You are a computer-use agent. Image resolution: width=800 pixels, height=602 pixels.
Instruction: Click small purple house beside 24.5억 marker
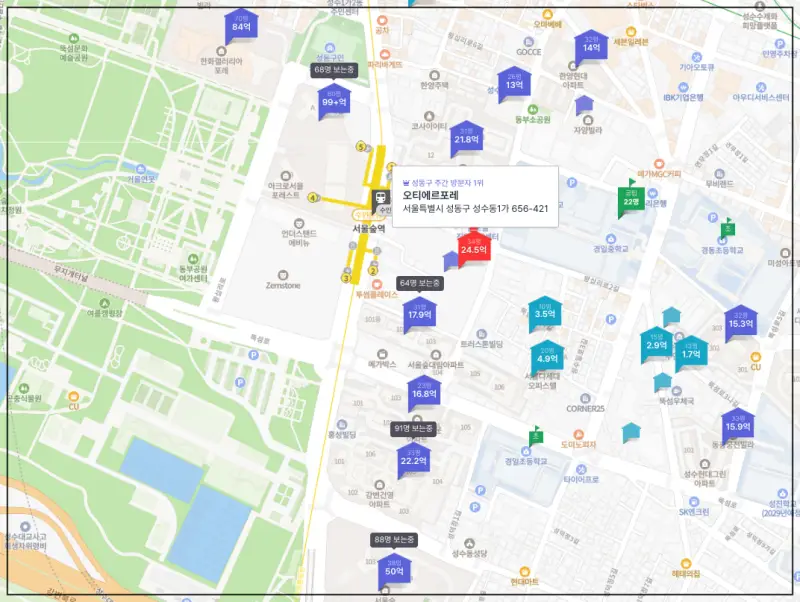(451, 261)
